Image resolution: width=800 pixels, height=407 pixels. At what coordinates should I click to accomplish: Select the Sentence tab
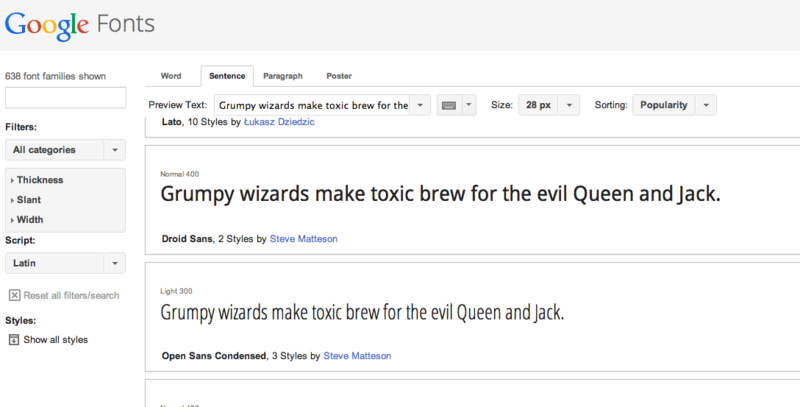click(x=227, y=76)
